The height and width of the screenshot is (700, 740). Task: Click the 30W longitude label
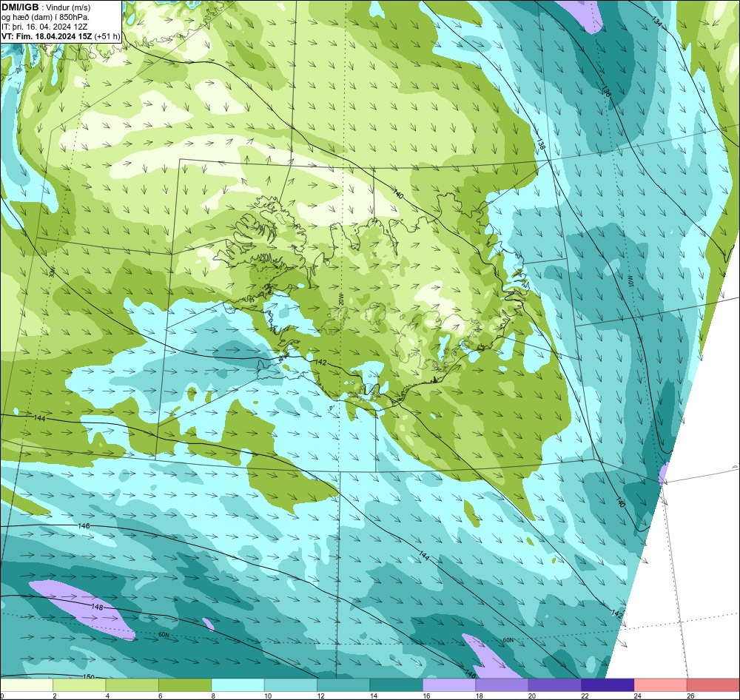click(x=52, y=271)
